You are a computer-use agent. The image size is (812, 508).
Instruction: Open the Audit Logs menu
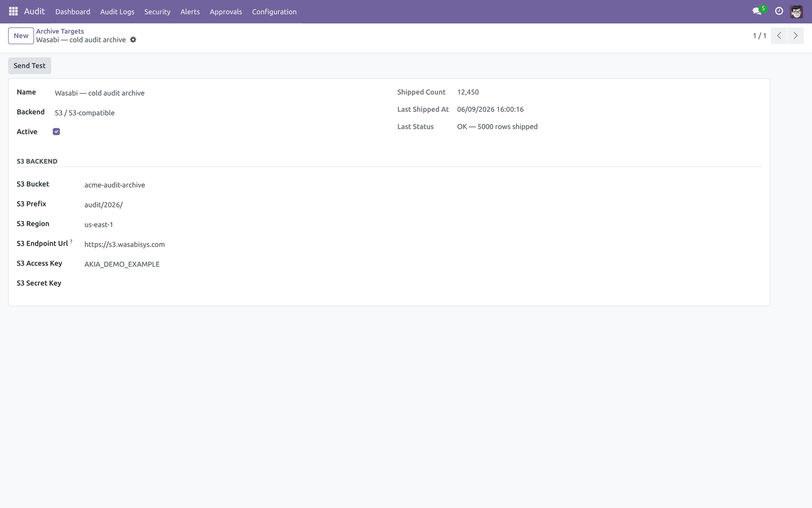[x=117, y=12]
